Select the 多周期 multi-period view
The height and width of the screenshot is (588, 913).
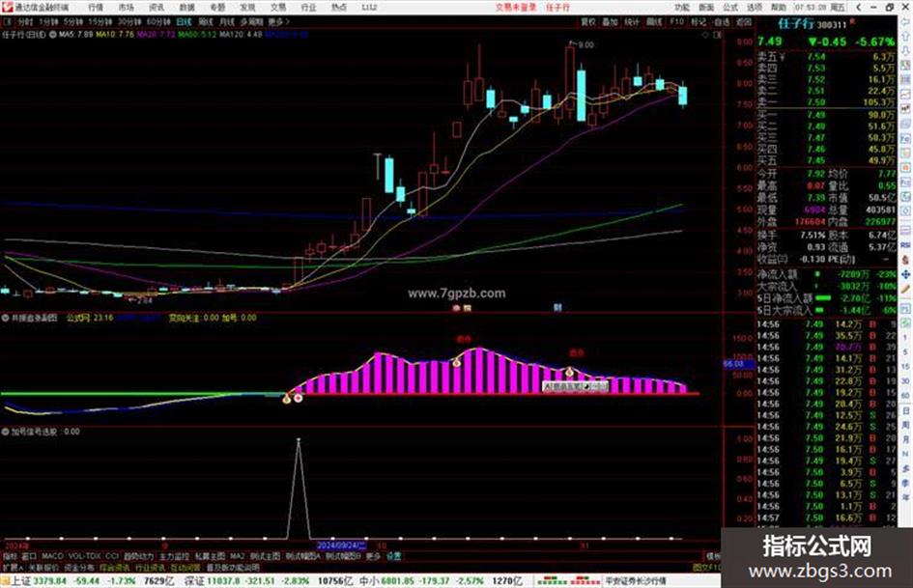point(251,21)
